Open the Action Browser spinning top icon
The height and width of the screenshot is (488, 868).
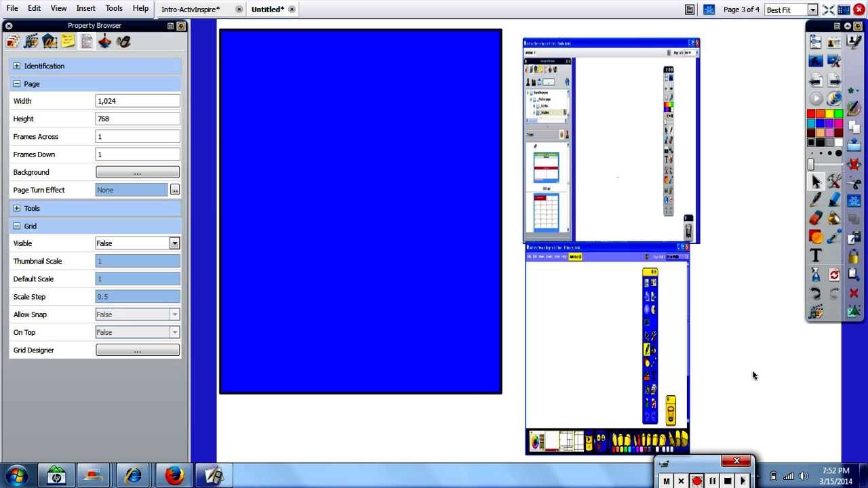point(104,41)
